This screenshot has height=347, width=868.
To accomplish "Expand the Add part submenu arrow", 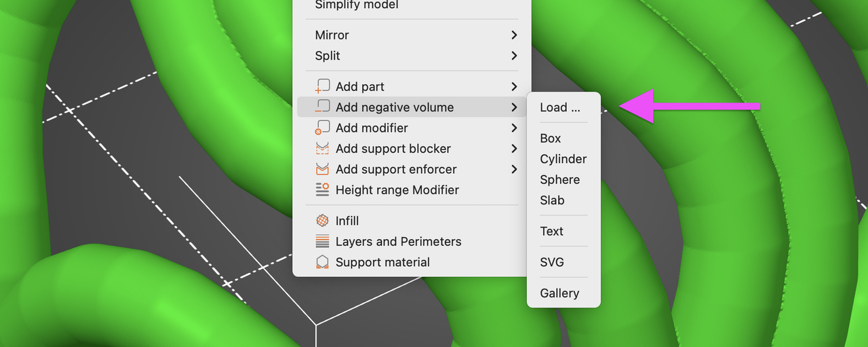I will (x=514, y=87).
